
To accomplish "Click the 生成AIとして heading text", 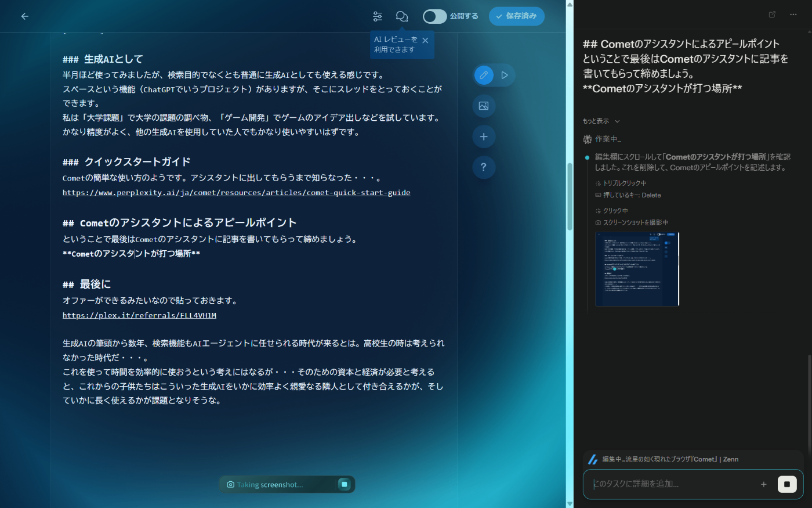I will point(103,59).
